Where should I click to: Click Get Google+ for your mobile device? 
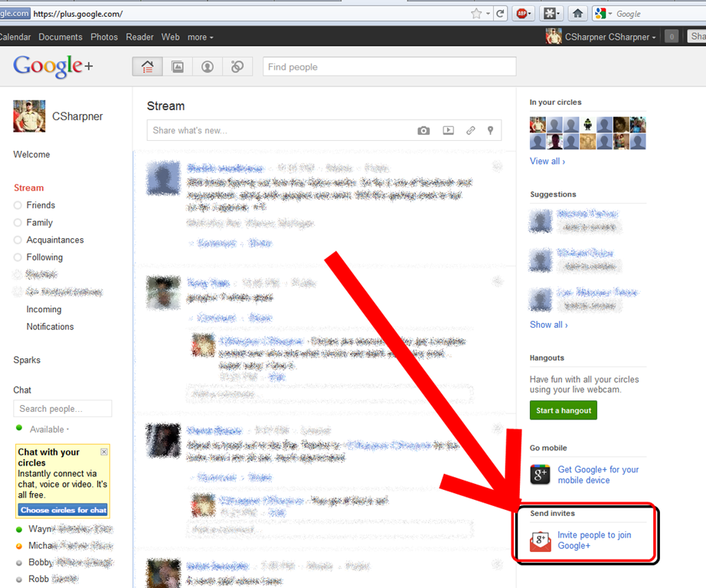coord(598,475)
